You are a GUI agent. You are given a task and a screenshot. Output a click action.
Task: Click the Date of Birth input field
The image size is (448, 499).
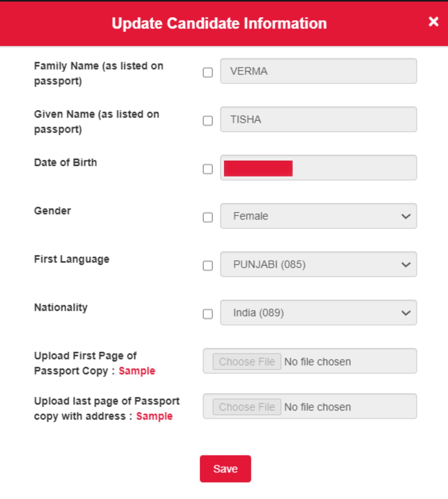coord(354,168)
